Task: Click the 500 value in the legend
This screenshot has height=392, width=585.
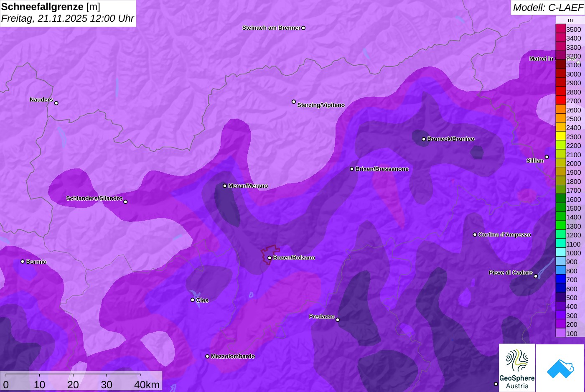Action: point(572,298)
